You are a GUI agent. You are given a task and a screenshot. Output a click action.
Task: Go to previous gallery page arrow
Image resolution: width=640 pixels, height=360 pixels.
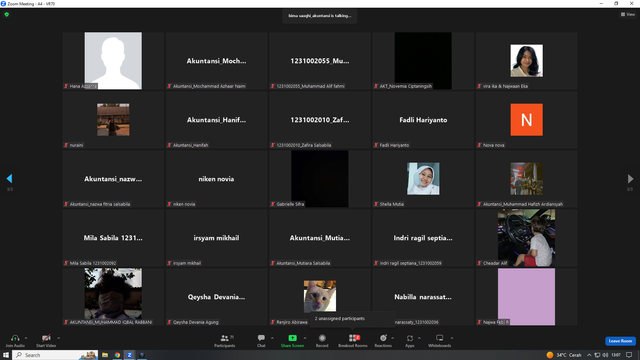pos(9,178)
